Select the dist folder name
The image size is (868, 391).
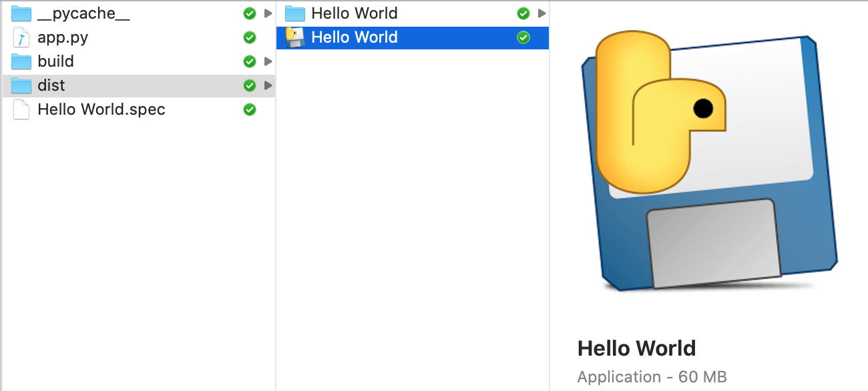pos(51,85)
